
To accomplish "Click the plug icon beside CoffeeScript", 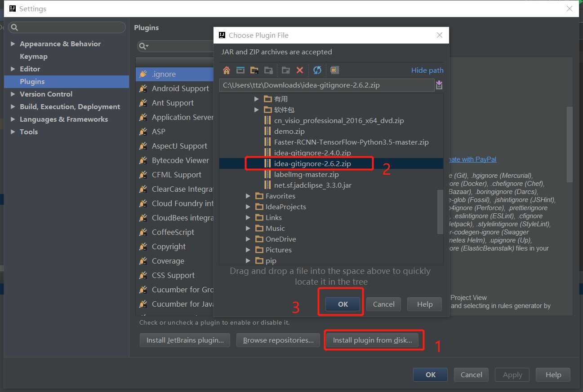I will (143, 232).
